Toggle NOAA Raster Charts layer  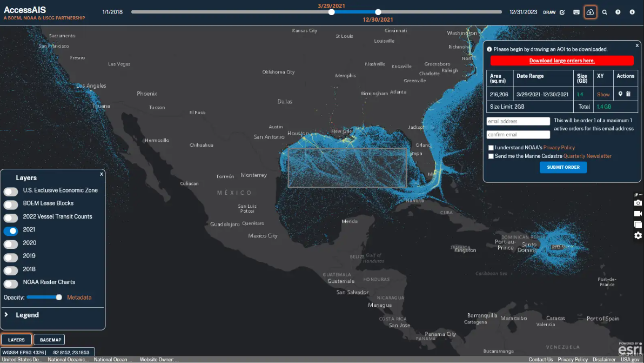(x=11, y=283)
